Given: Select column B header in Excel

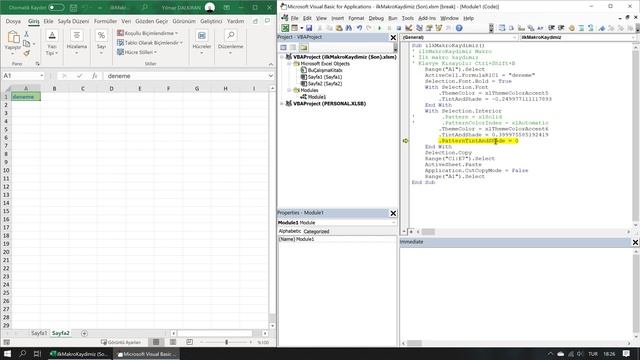Looking at the screenshot, I should coord(54,89).
